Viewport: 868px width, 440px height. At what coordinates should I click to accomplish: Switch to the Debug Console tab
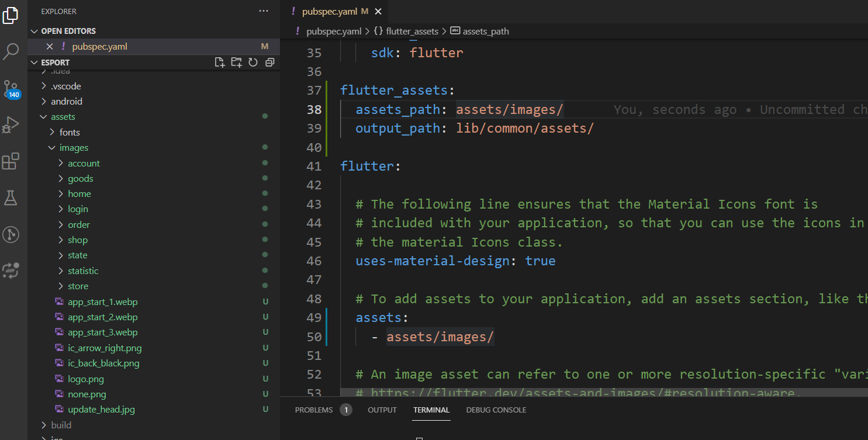[496, 410]
